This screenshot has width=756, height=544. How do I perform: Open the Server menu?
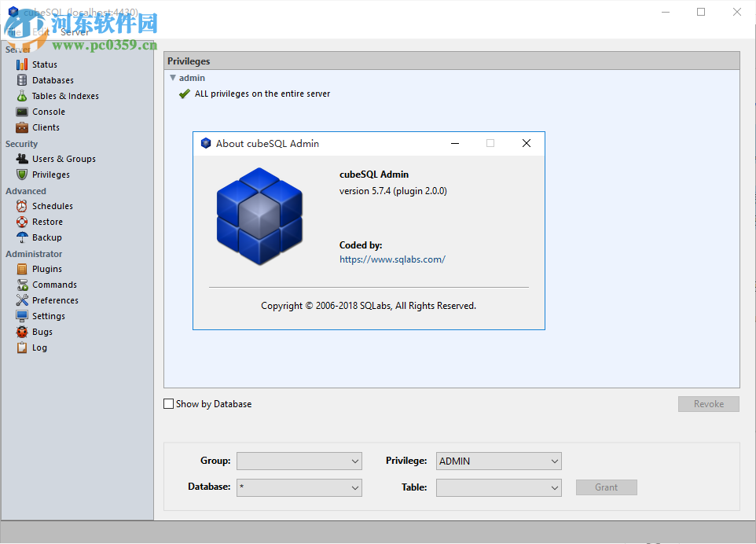75,31
